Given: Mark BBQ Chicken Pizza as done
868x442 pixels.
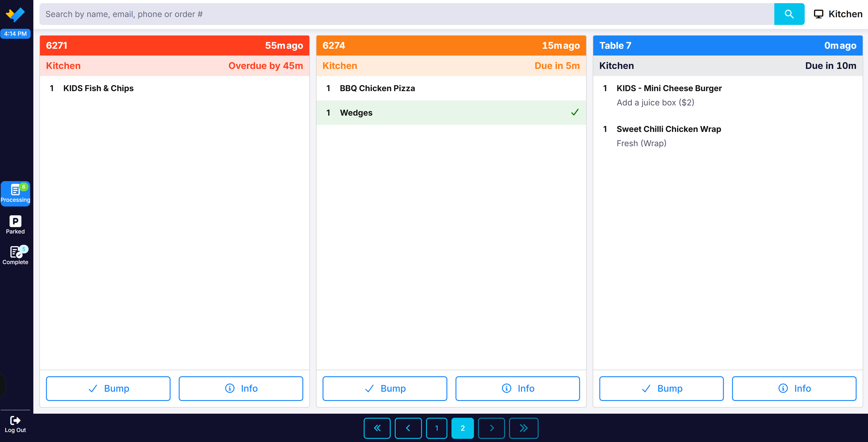Looking at the screenshot, I should point(451,88).
